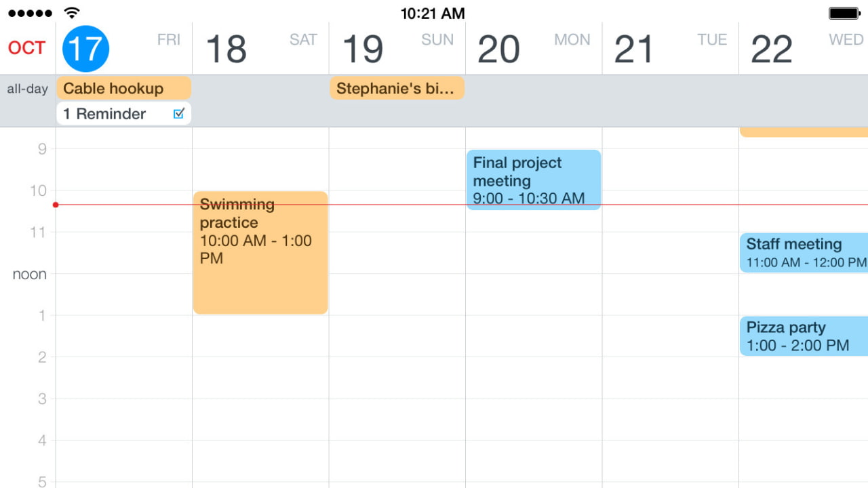
Task: Open the Final project meeting event
Action: (x=534, y=180)
